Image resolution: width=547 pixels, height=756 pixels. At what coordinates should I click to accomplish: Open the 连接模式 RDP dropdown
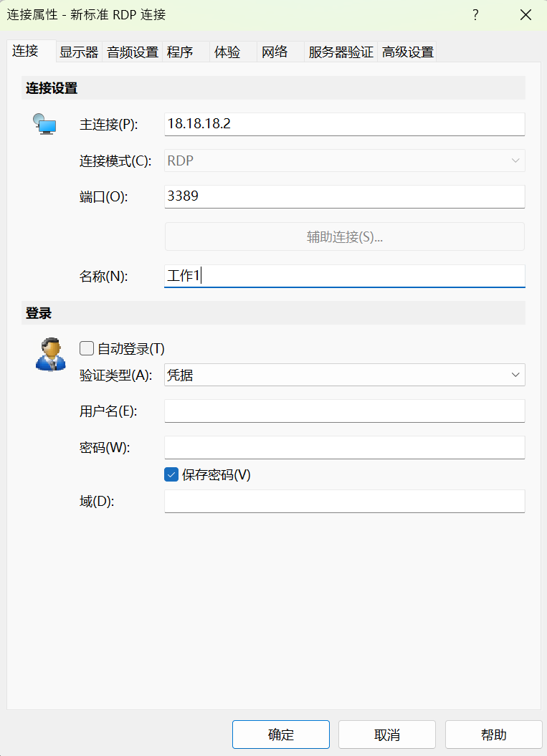tap(344, 161)
